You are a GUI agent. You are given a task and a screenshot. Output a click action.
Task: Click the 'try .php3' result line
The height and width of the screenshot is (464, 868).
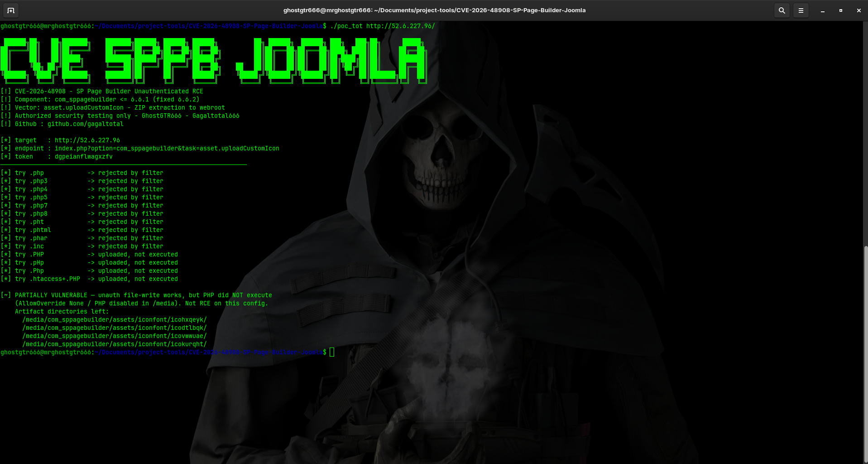(x=82, y=181)
